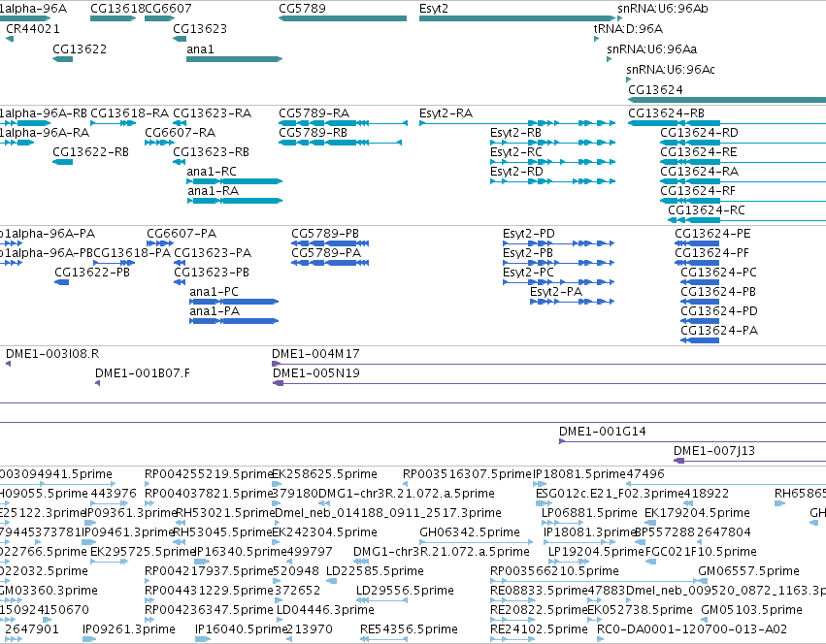
Task: Click protein CG13624-PE
Action: (697, 243)
